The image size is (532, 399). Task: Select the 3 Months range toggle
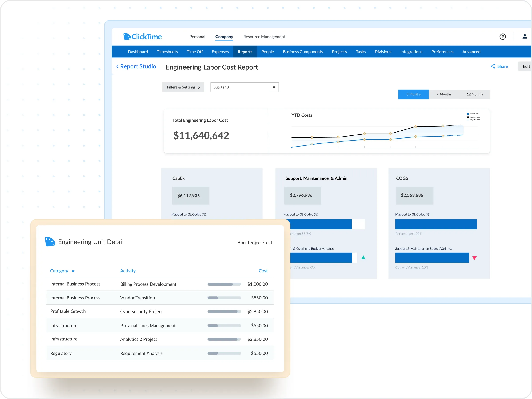413,94
